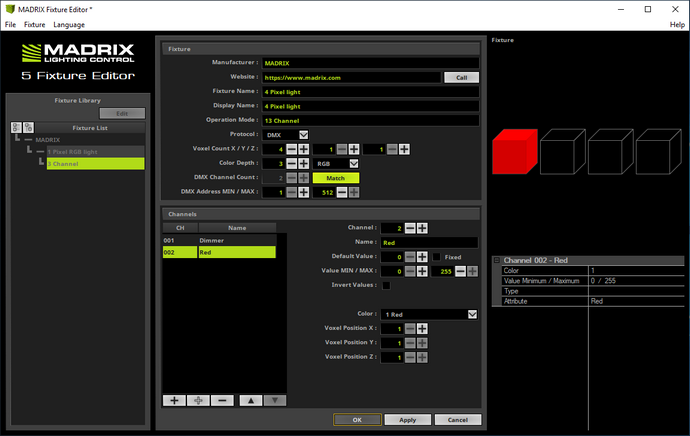Increase the Channel number
Screen dimensions: 690x436
(x=422, y=228)
